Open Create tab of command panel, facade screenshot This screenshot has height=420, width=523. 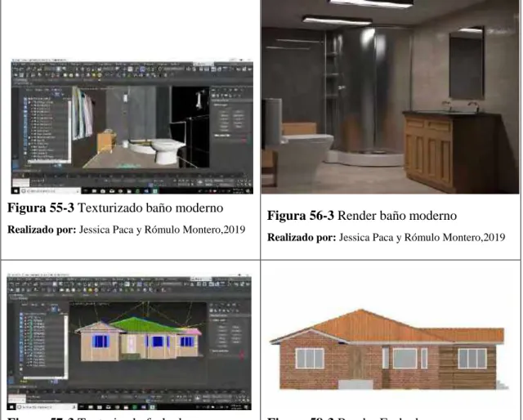click(212, 305)
